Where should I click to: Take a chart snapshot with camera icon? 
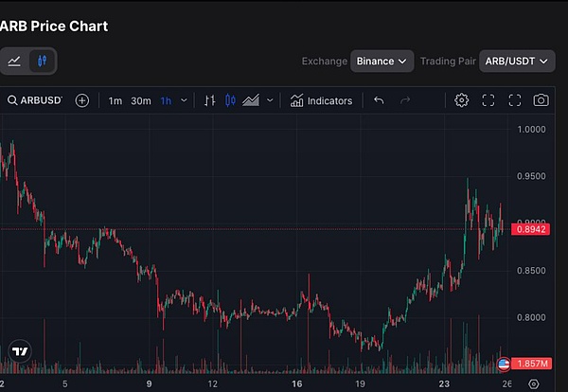tap(541, 100)
